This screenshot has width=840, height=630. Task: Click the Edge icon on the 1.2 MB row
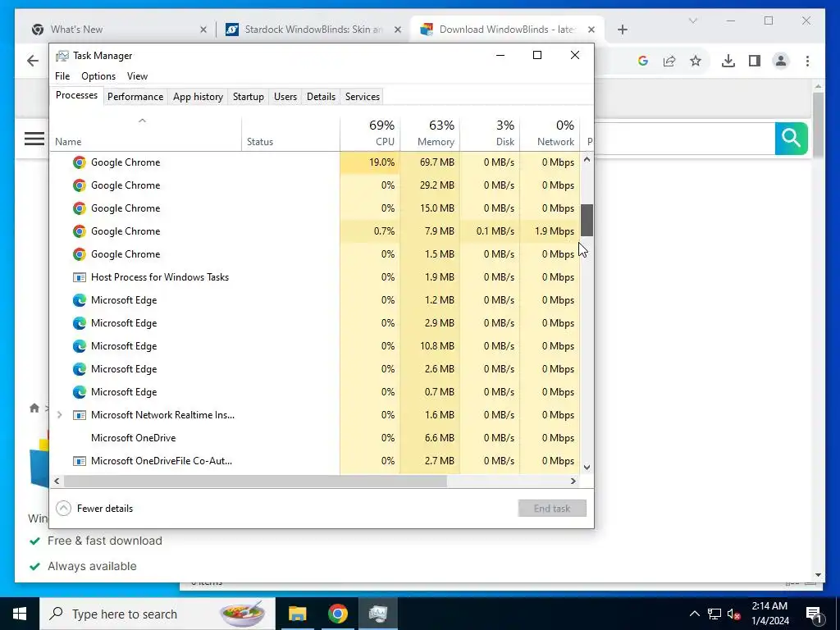tap(80, 300)
